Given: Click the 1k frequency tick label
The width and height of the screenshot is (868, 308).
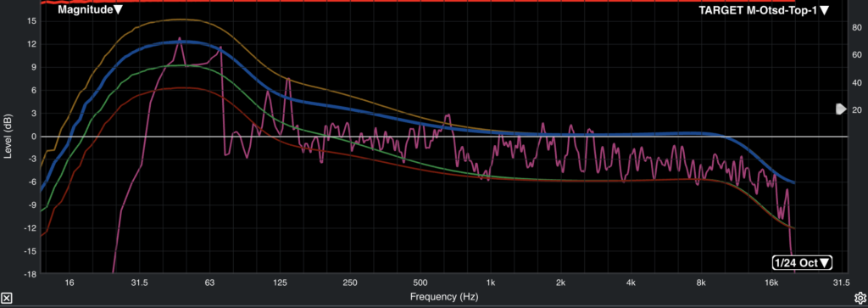Looking at the screenshot, I should click(491, 283).
